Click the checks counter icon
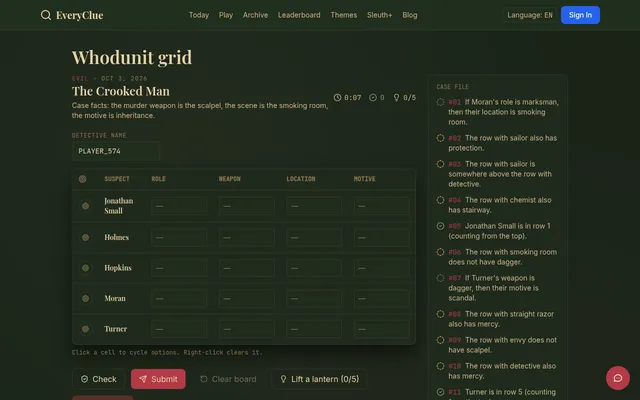Screen dimensions: 640x400 point(373,98)
